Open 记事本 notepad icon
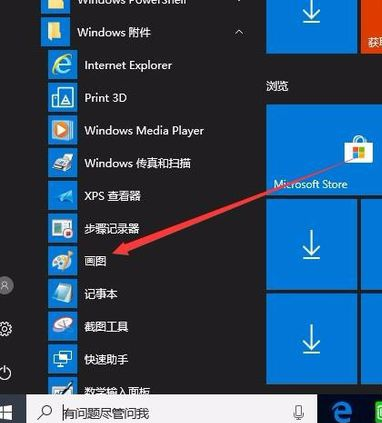Viewport: 382px width, 423px height. point(63,294)
